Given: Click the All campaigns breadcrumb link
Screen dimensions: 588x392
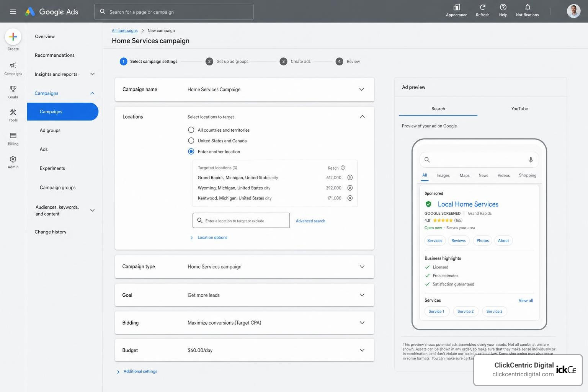Looking at the screenshot, I should (125, 31).
